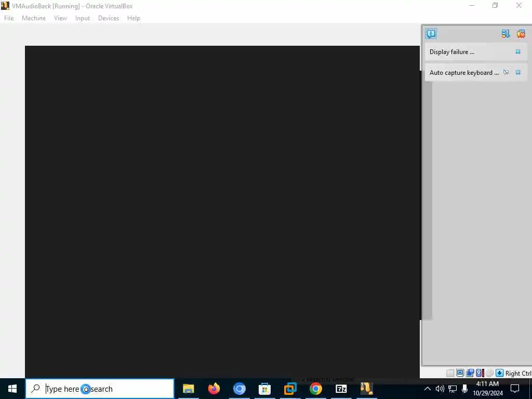
Task: Minimize the VMAudioBack VirtualBox window
Action: pos(472,5)
